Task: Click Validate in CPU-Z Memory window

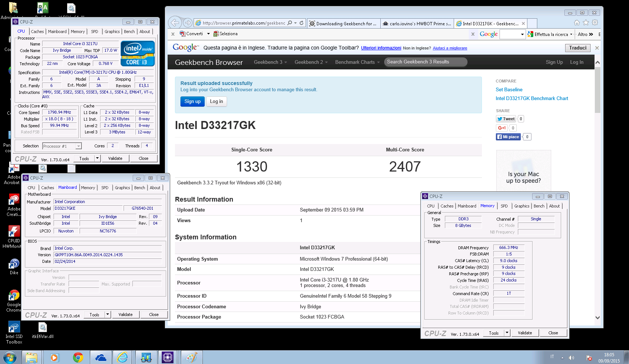Action: [x=525, y=333]
